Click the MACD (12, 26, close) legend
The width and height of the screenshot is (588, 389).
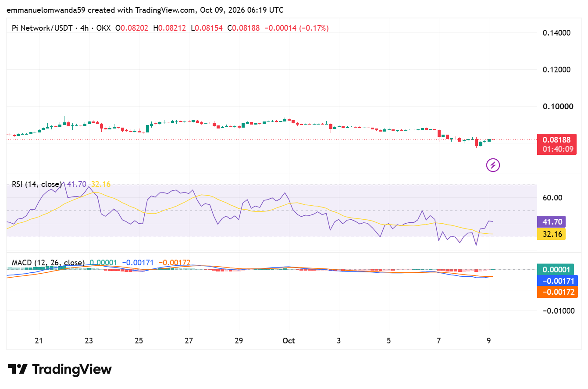[48, 263]
